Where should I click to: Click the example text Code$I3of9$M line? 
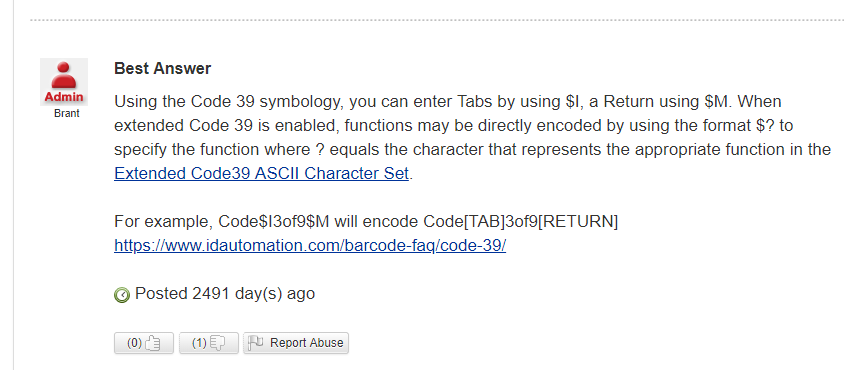tap(366, 222)
